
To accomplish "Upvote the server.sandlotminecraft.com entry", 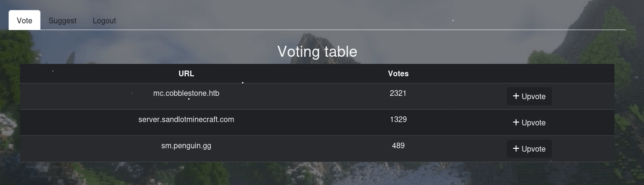I will pos(529,123).
